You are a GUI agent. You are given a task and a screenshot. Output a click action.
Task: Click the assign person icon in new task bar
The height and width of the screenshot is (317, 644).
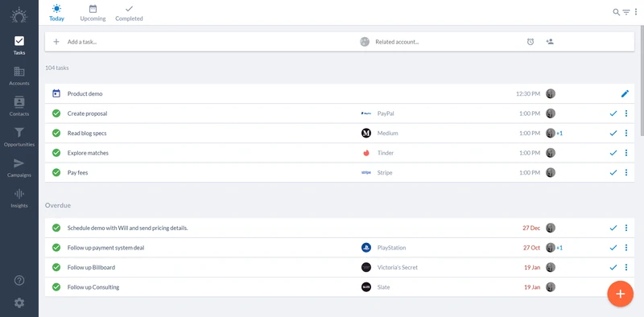tap(550, 42)
